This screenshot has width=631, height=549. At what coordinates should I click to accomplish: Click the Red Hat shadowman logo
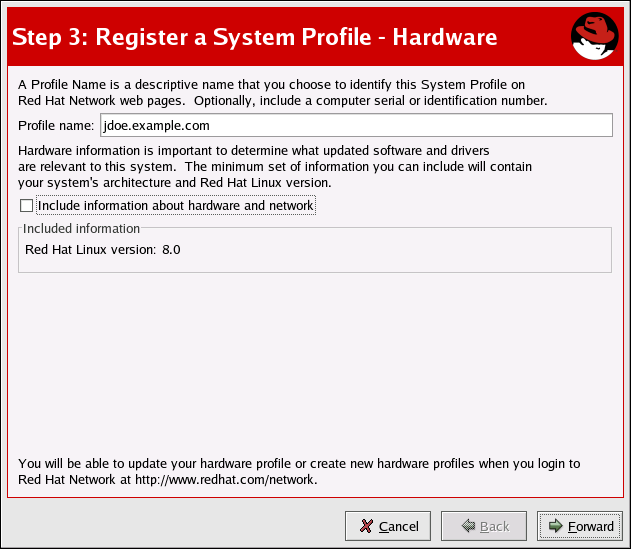(x=594, y=36)
